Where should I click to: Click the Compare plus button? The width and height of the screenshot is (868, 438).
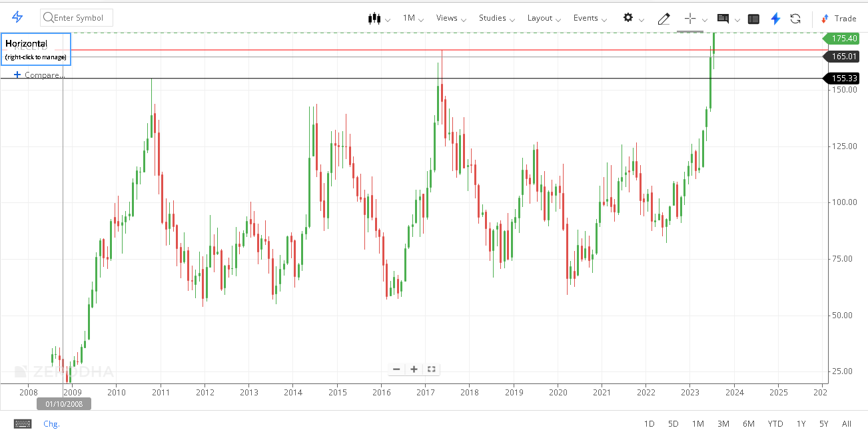point(17,75)
